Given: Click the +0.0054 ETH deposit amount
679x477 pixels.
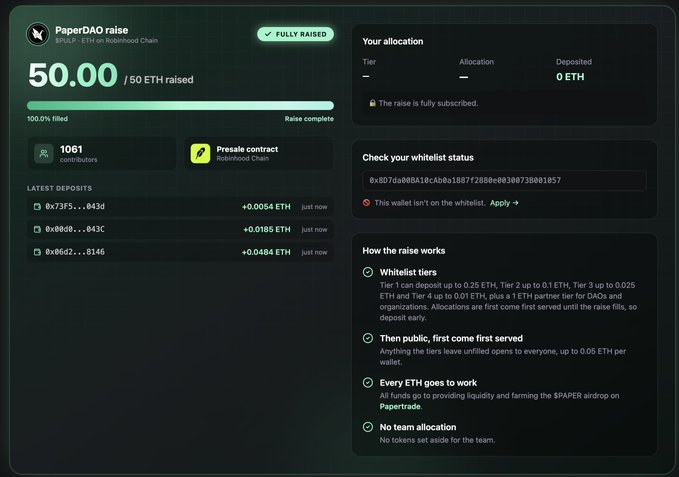Looking at the screenshot, I should coord(266,207).
